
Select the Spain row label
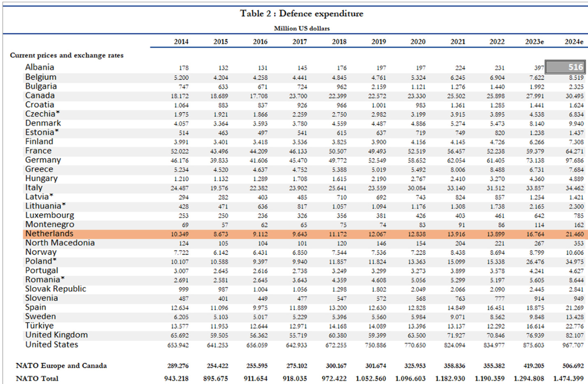point(36,308)
